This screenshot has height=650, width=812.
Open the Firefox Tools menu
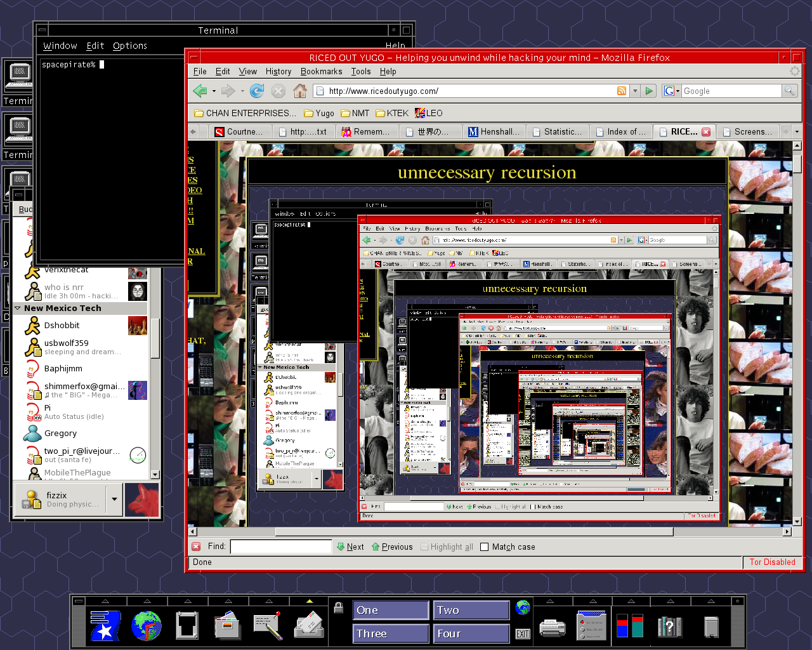point(361,72)
